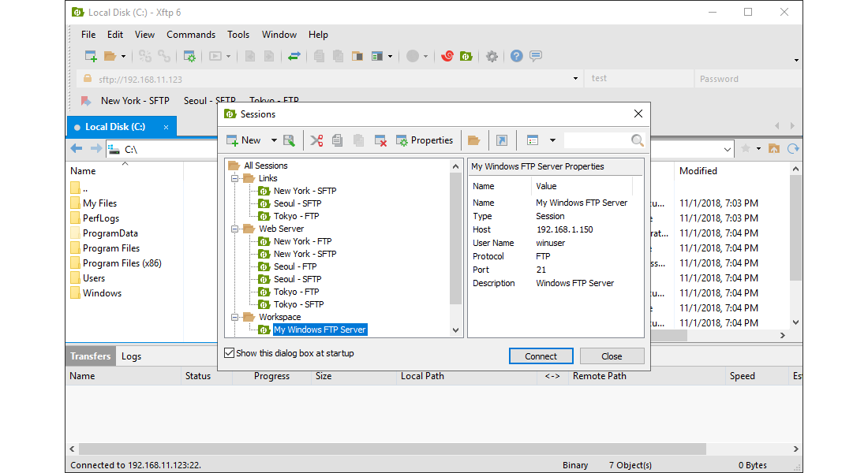The image size is (868, 473).
Task: Delete session using the red X icon
Action: [x=380, y=140]
